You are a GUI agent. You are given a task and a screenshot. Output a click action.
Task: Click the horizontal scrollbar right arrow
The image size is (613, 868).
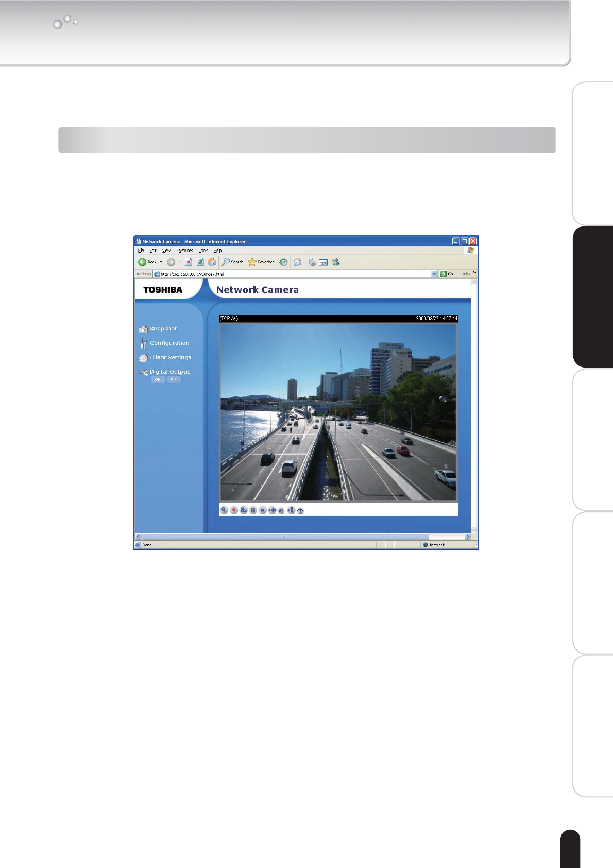[x=468, y=537]
